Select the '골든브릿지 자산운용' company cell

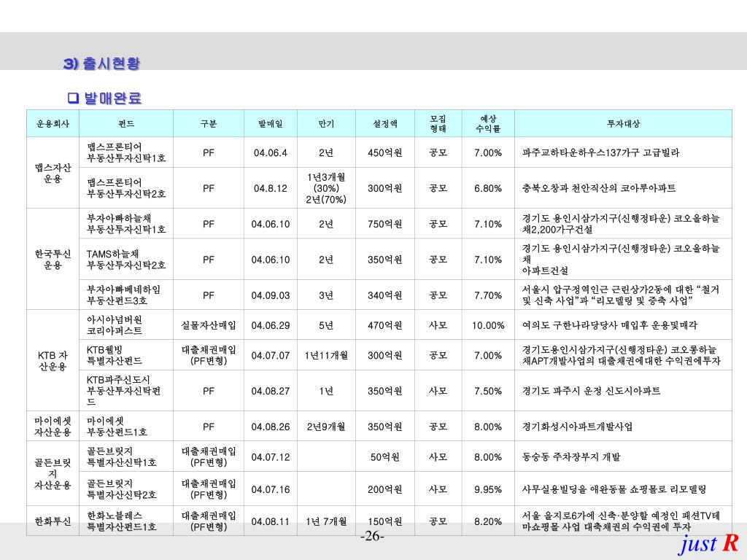(x=53, y=474)
